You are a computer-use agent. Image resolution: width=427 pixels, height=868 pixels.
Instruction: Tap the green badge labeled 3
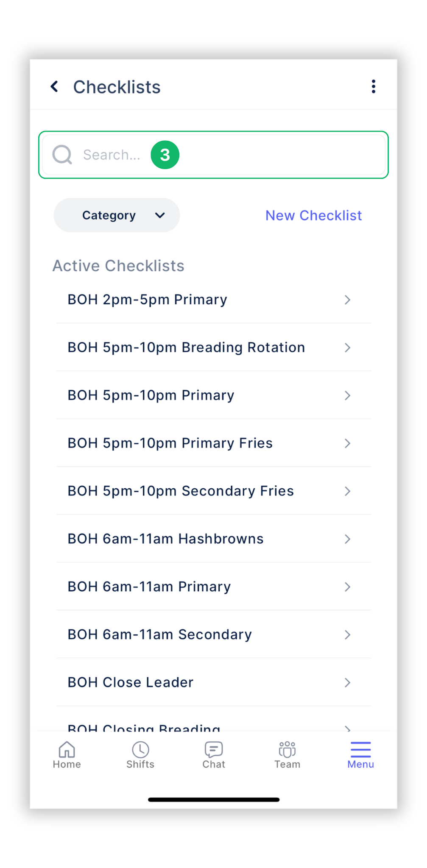[165, 155]
